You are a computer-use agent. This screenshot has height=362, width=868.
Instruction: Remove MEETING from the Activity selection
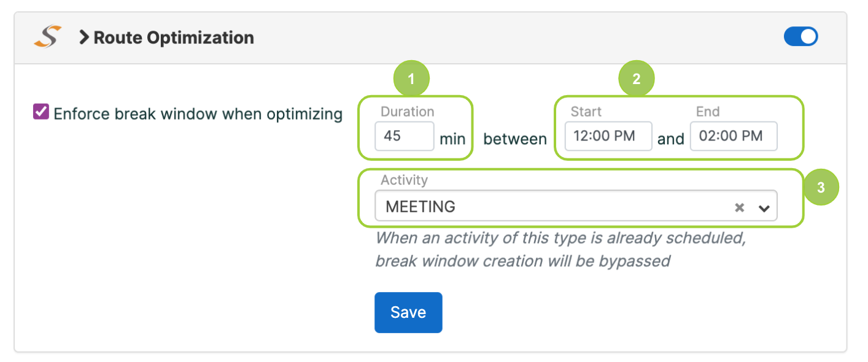point(738,206)
